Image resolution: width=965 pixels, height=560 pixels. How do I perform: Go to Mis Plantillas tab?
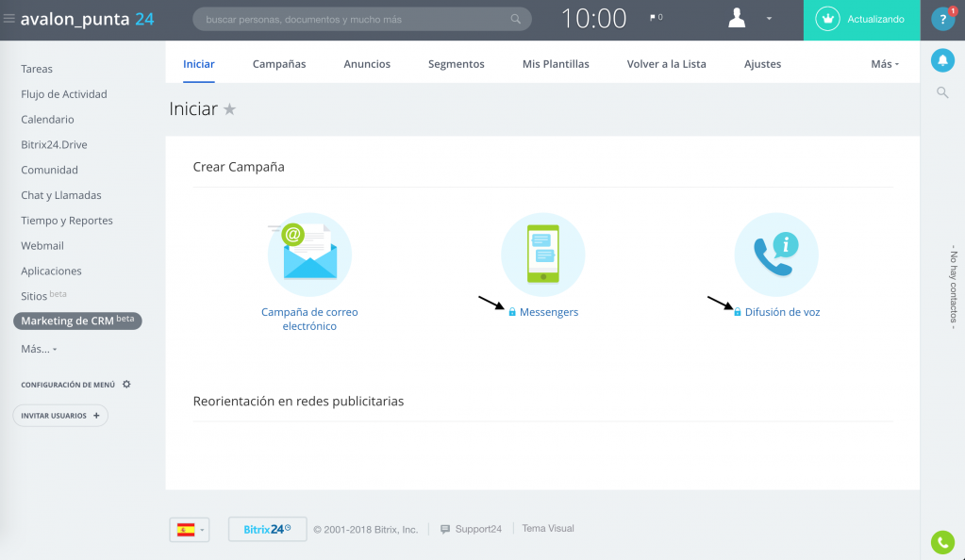point(556,64)
